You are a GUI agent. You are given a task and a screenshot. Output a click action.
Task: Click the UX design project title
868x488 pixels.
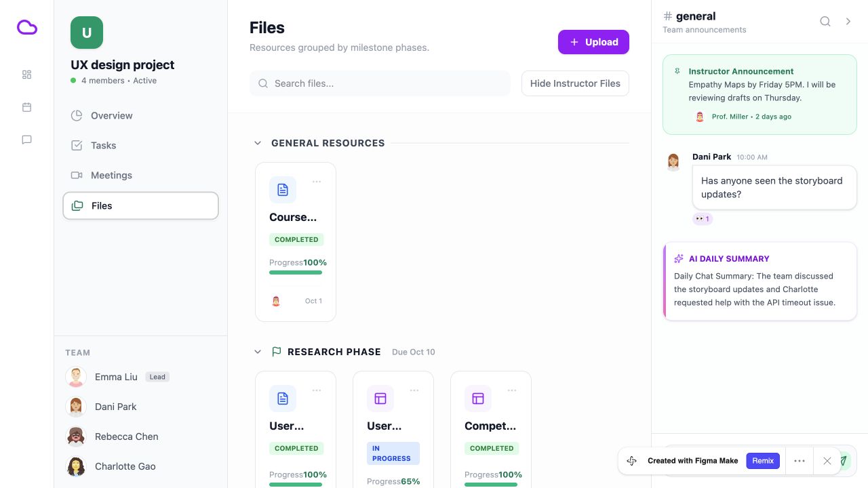pos(123,65)
